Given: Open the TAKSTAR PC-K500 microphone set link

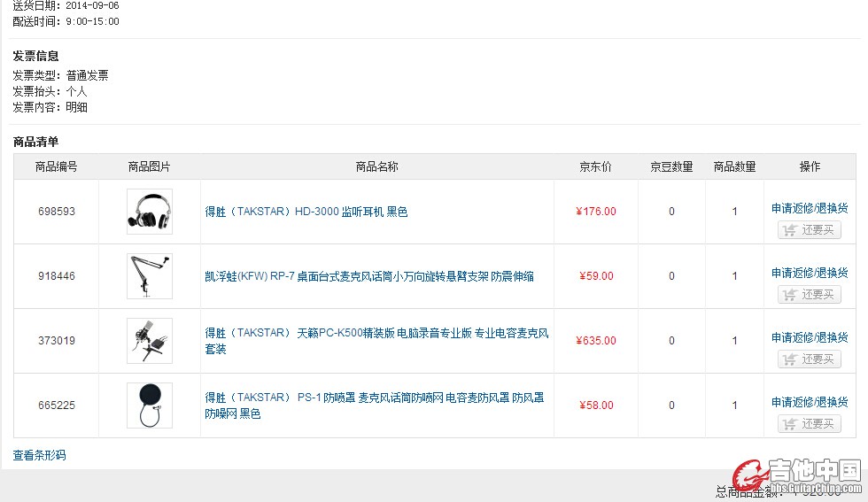Looking at the screenshot, I should [x=376, y=340].
